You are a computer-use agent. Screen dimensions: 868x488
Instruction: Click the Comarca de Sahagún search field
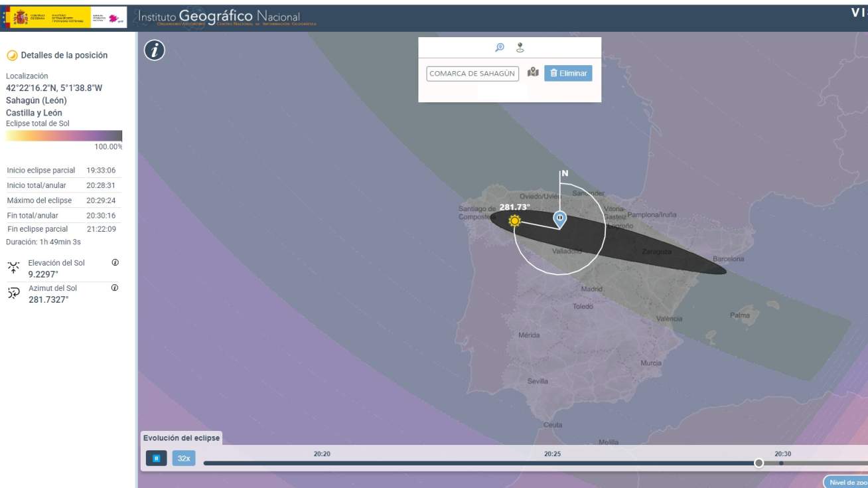[x=472, y=74]
